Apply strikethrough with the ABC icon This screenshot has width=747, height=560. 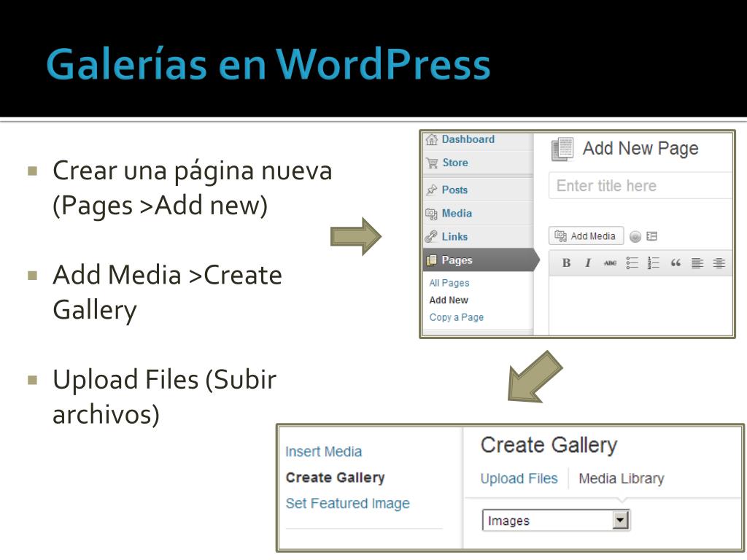click(610, 262)
